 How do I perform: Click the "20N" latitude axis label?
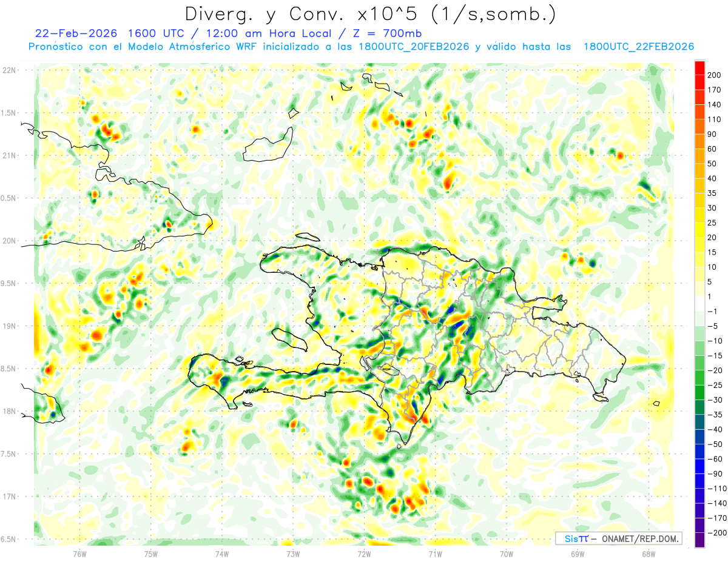click(8, 241)
